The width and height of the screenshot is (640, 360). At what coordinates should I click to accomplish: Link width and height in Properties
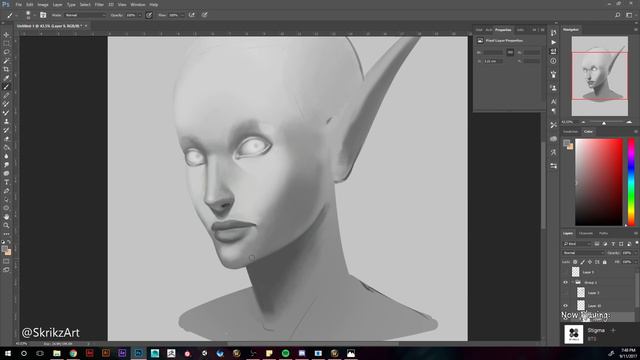(510, 52)
